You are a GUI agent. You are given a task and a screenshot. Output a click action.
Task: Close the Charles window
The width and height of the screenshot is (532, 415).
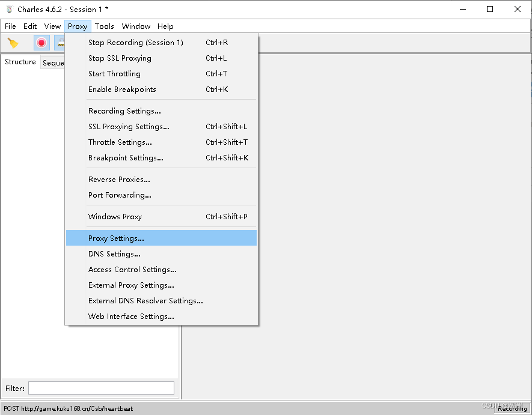(x=518, y=9)
